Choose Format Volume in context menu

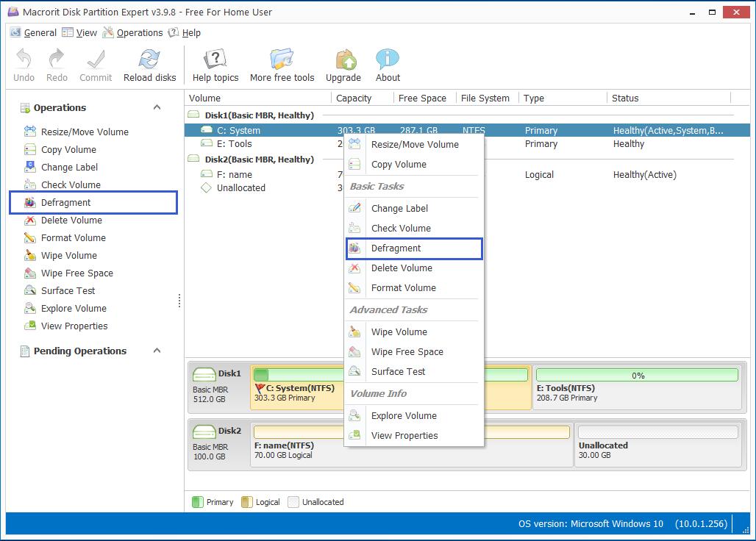click(x=415, y=287)
